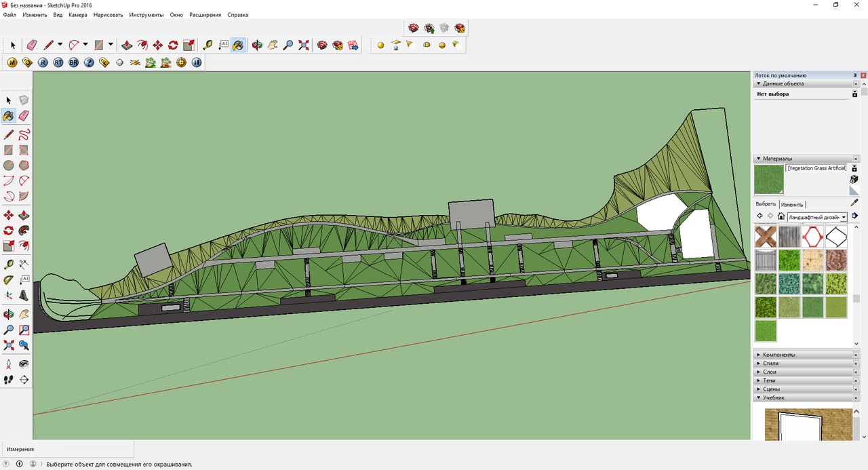This screenshot has width=868, height=470.
Task: Select the Eraser tool in top toolbar
Action: (31, 45)
